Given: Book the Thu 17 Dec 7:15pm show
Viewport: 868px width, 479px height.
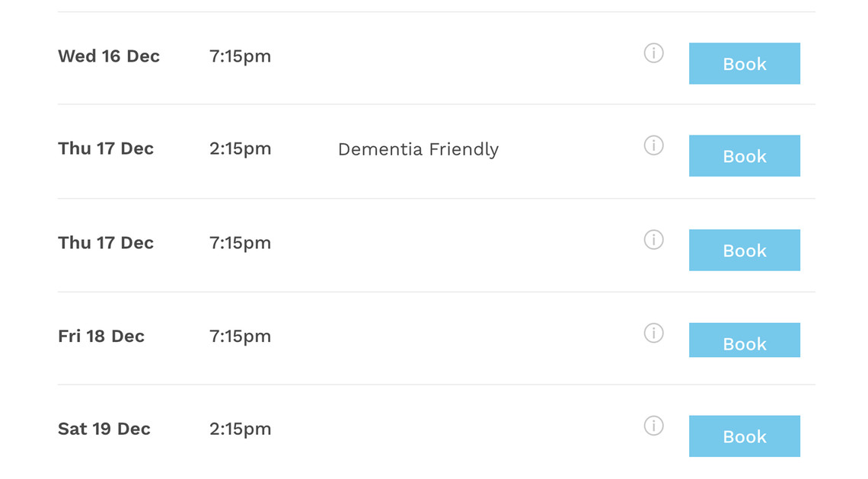Looking at the screenshot, I should coord(745,251).
